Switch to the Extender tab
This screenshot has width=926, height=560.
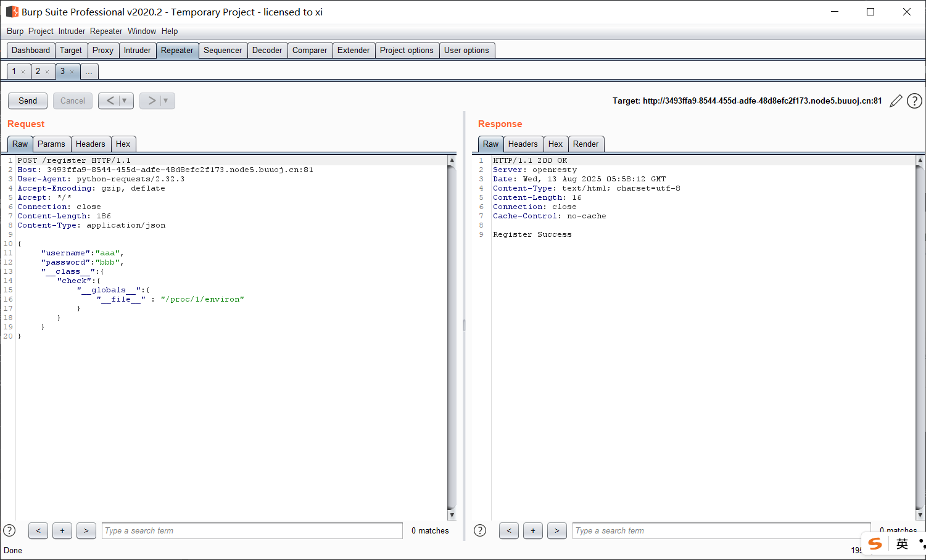pos(353,51)
